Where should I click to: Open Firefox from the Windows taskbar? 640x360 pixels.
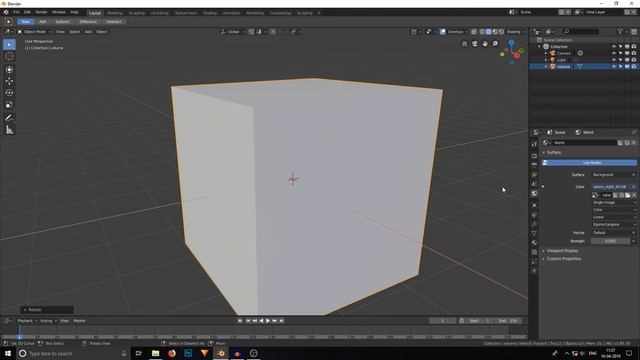point(172,353)
